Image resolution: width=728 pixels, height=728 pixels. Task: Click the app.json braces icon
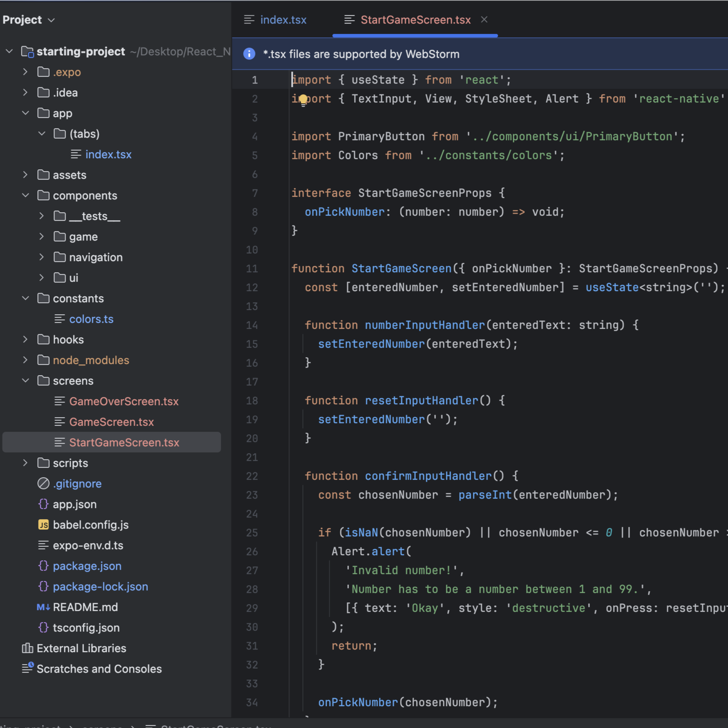tap(43, 504)
